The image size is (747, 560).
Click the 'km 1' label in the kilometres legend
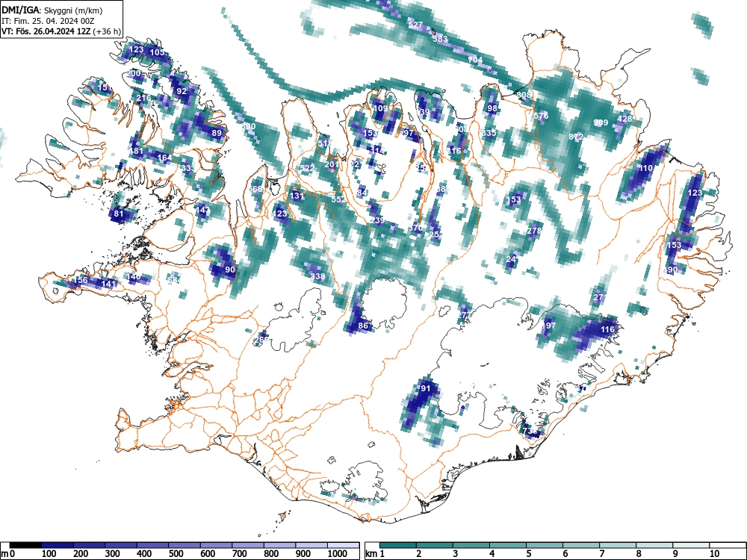pyautogui.click(x=375, y=554)
